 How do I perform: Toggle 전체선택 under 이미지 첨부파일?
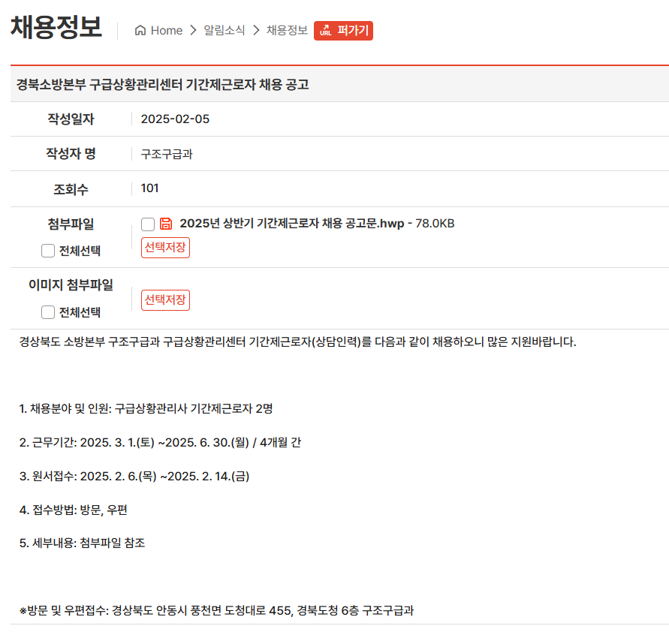[48, 312]
